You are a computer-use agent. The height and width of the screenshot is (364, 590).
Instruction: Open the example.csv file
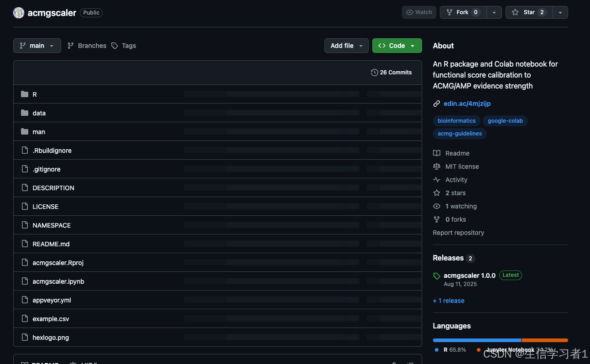(x=51, y=319)
